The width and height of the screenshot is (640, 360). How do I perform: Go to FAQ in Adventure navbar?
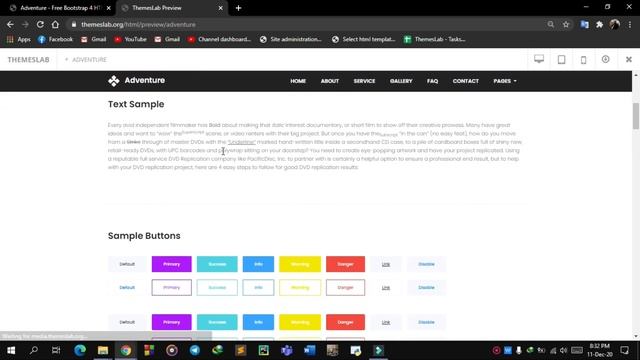432,81
